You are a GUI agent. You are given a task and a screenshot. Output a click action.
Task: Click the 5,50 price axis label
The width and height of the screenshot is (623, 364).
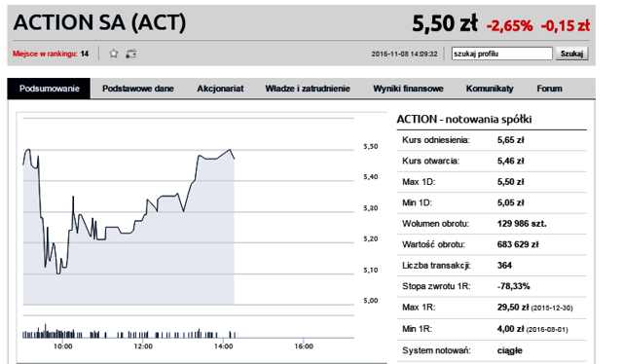370,147
